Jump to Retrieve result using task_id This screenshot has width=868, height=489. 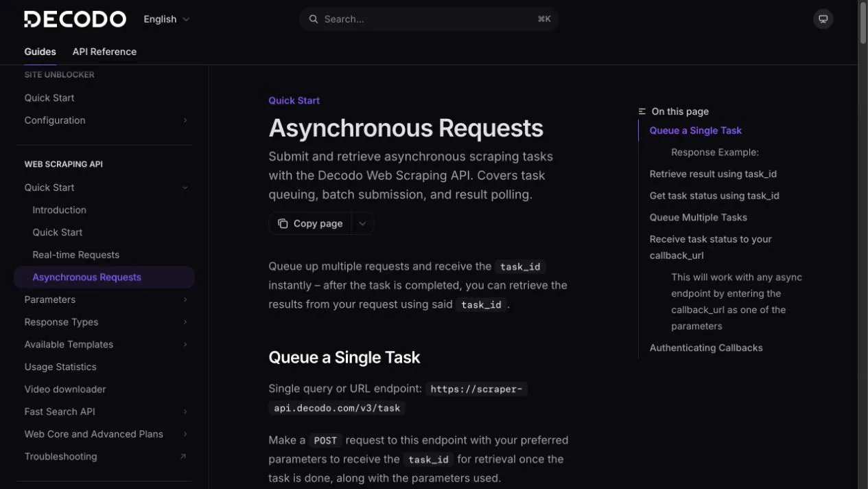(x=713, y=174)
